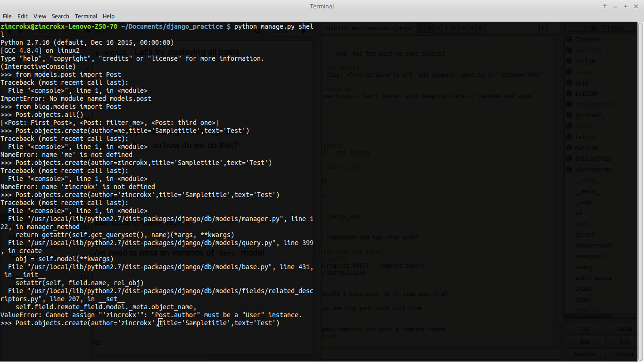Image resolution: width=644 pixels, height=362 pixels.
Task: Select user jarshwah_ in the user list
Action: click(x=590, y=115)
